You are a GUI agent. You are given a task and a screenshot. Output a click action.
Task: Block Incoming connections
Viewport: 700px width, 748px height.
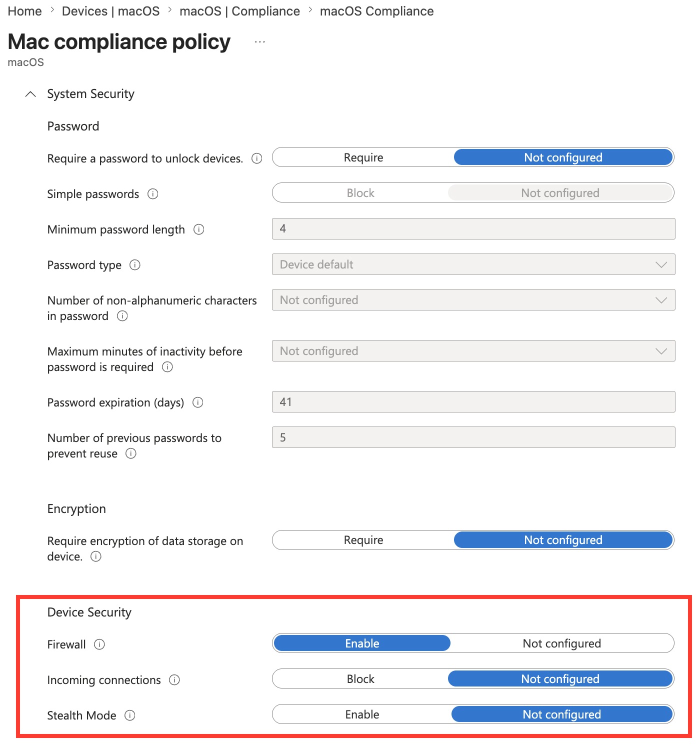[x=360, y=679]
